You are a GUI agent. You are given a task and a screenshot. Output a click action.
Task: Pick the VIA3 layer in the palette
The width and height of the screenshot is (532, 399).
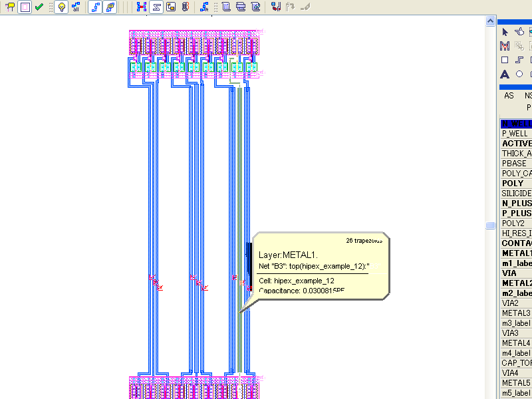516,333
